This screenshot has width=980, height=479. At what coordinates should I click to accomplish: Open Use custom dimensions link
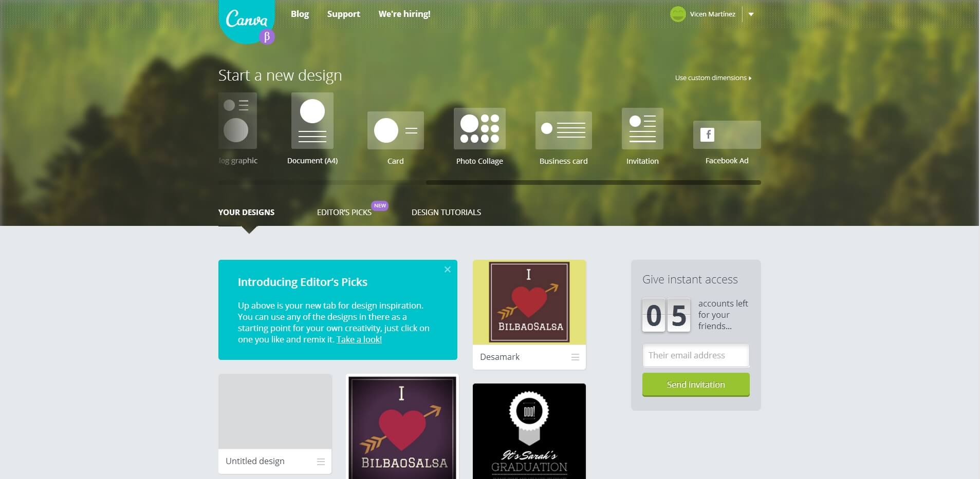click(x=713, y=78)
